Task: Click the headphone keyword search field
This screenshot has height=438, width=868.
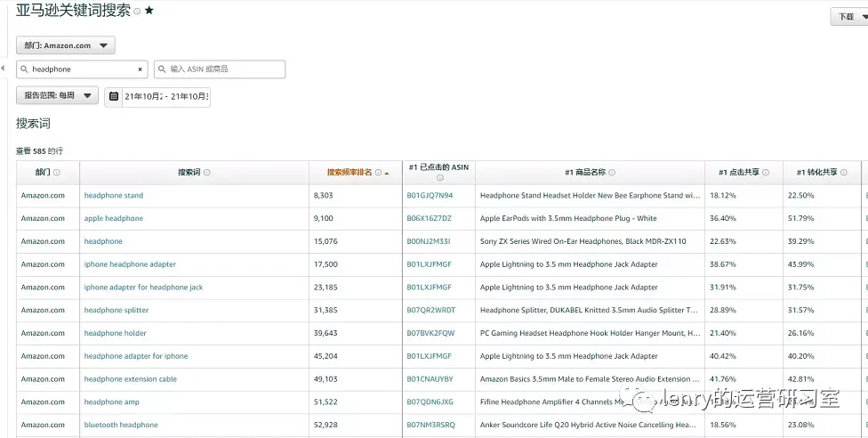Action: (83, 69)
